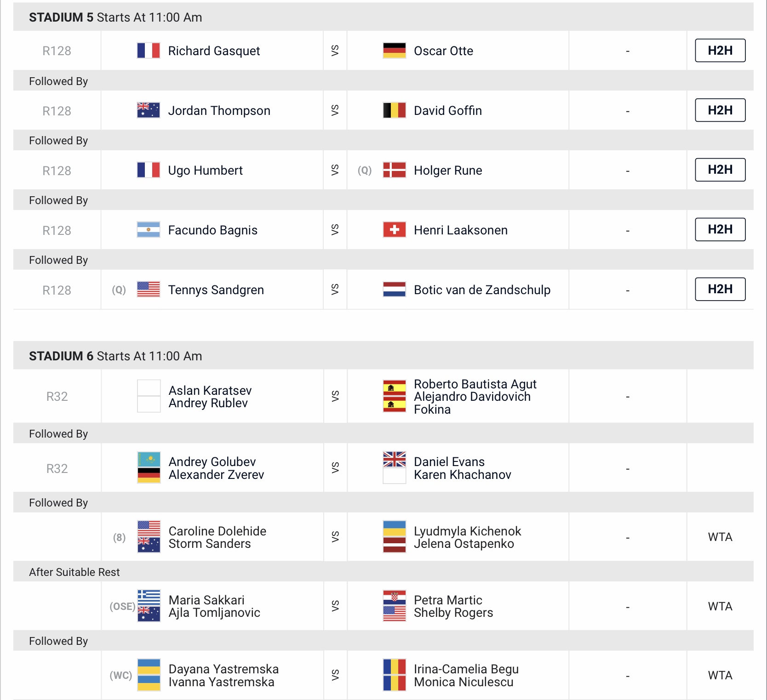Open H2H for Sandgren vs van de Zandschulp
Screen dimensions: 767x700
pos(720,289)
